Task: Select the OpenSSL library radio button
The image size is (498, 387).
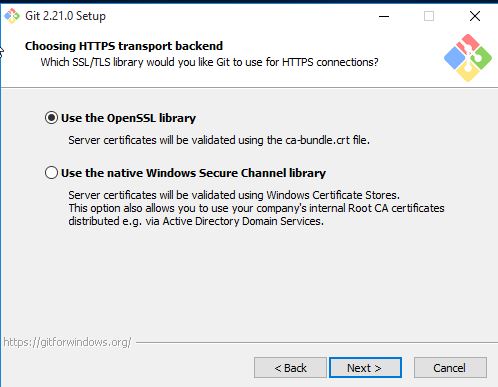Action: pyautogui.click(x=51, y=118)
